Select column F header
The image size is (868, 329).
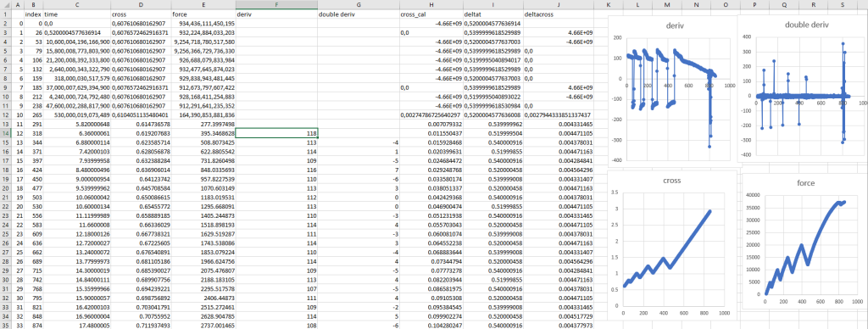point(276,5)
